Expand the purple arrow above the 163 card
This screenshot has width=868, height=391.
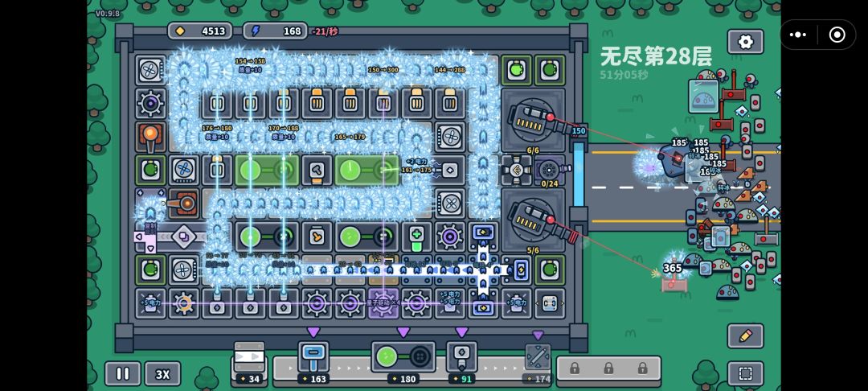coord(313,331)
